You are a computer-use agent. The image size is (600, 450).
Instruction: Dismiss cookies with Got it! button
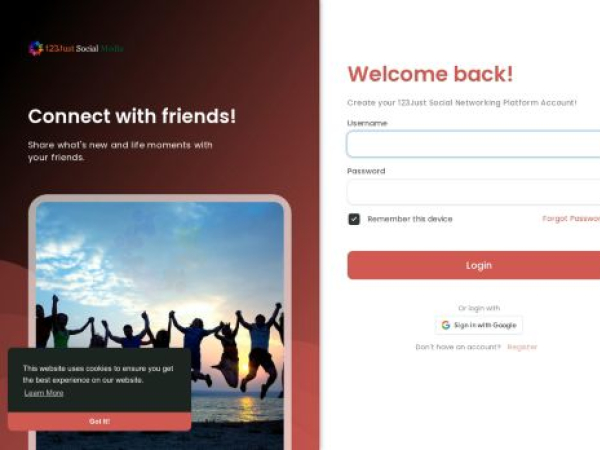click(99, 421)
